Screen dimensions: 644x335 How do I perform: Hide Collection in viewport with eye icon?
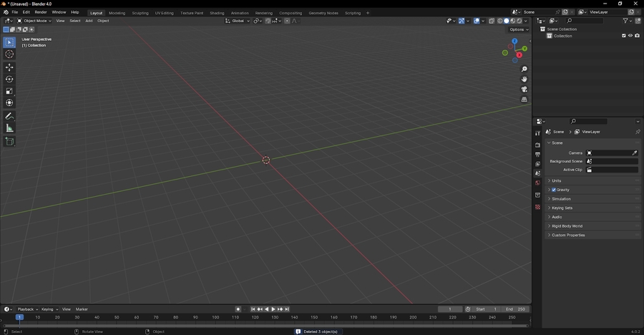[630, 36]
